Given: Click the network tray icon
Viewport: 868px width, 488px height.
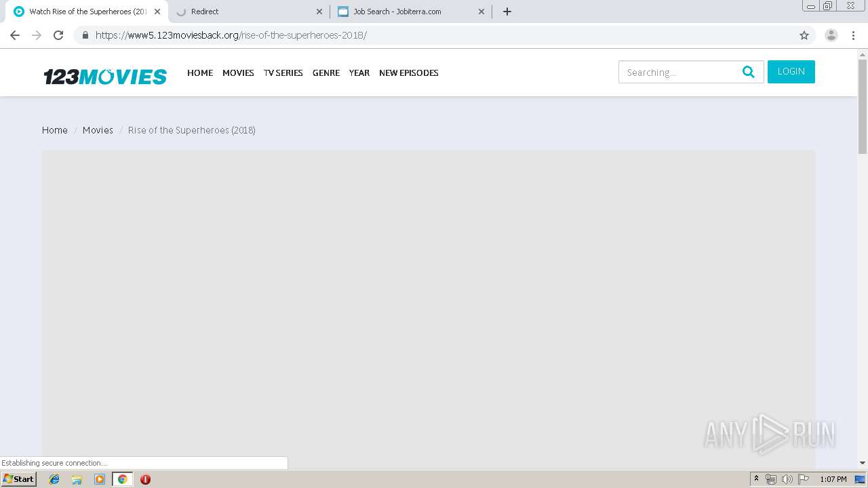Looking at the screenshot, I should point(771,479).
